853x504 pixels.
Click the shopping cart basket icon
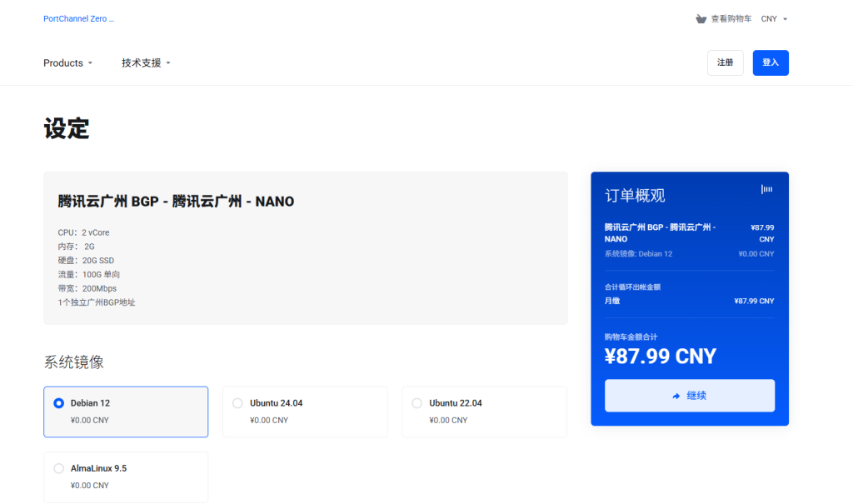pyautogui.click(x=701, y=18)
